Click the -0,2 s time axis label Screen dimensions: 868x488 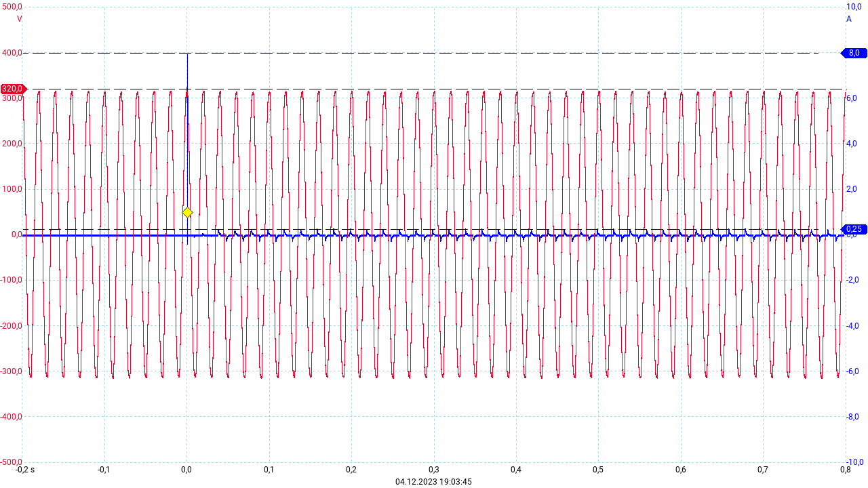click(26, 470)
